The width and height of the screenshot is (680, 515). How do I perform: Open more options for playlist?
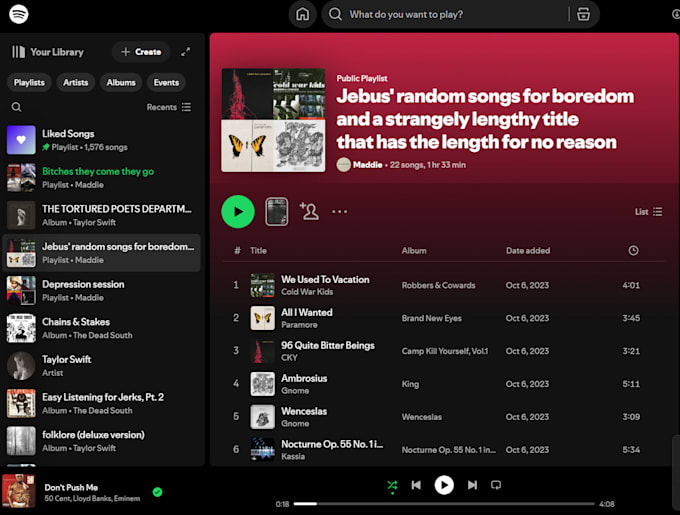[339, 212]
